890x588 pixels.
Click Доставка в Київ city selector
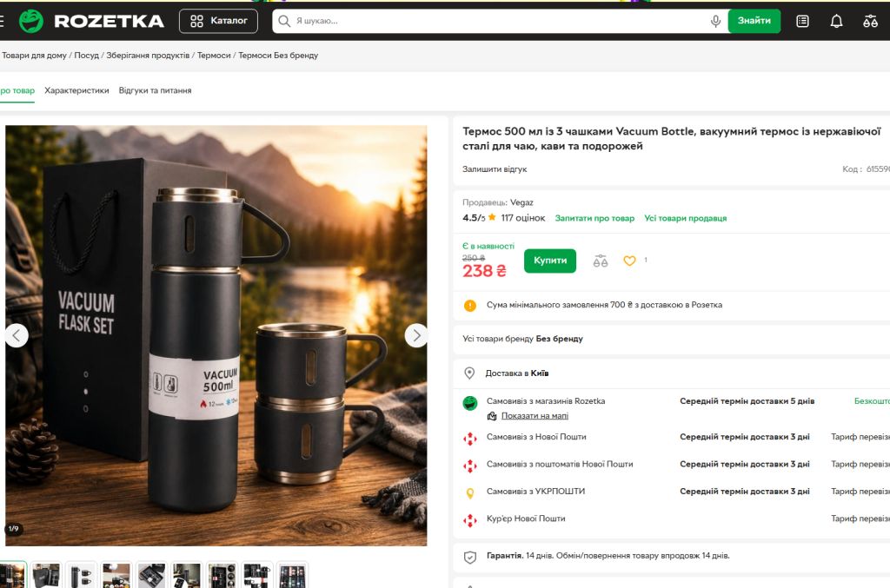tap(517, 373)
